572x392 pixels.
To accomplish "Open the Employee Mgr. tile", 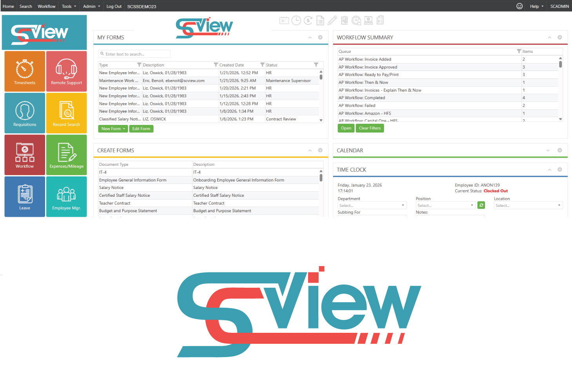I will pos(66,196).
